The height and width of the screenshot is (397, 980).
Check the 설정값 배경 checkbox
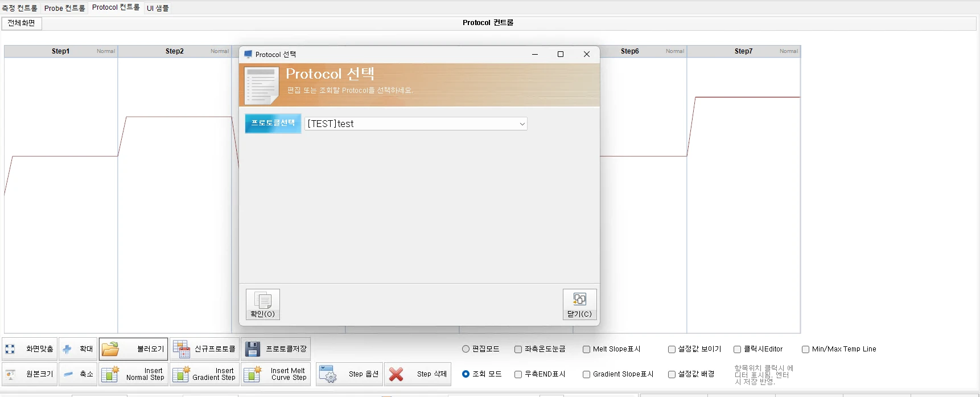[672, 375]
